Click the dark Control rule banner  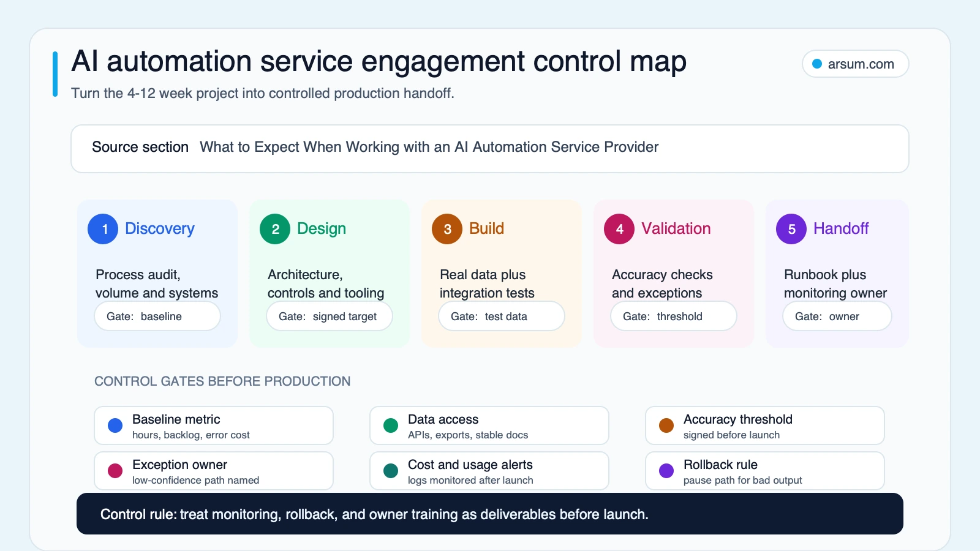(490, 514)
